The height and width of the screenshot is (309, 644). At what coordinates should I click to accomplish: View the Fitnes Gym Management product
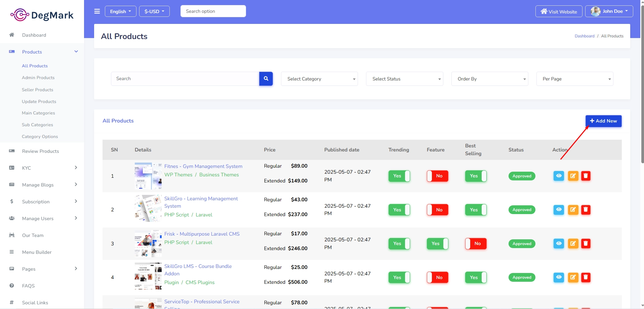559,176
